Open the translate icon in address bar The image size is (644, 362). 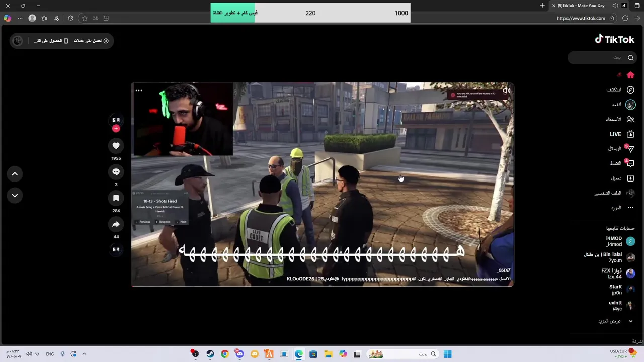[95, 18]
